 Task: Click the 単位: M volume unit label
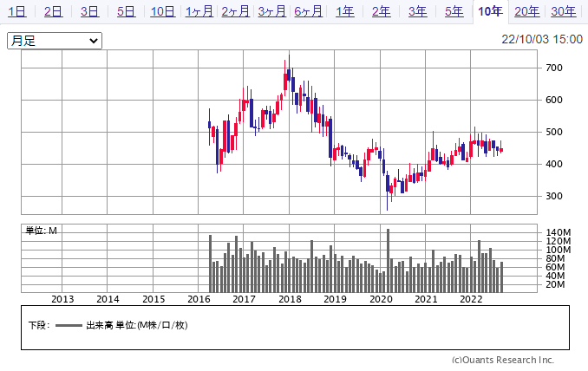42,231
